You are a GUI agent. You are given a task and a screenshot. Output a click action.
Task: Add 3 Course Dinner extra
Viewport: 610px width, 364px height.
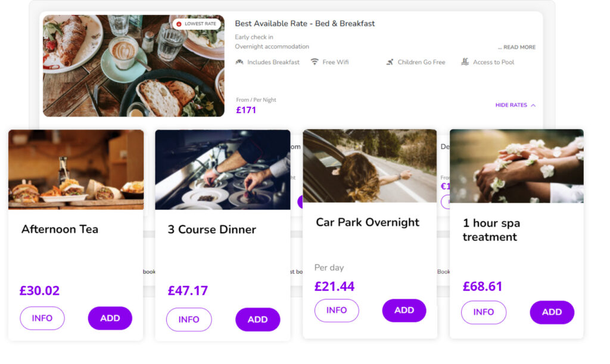click(257, 319)
